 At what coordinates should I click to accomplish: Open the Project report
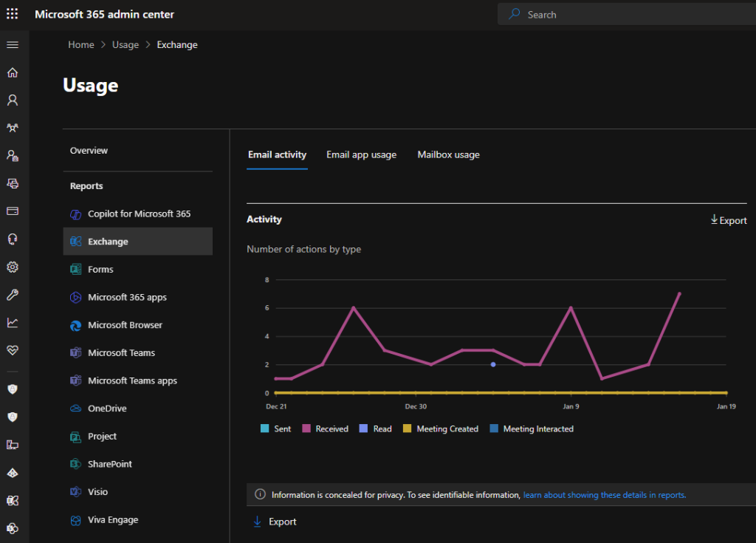tap(138, 437)
